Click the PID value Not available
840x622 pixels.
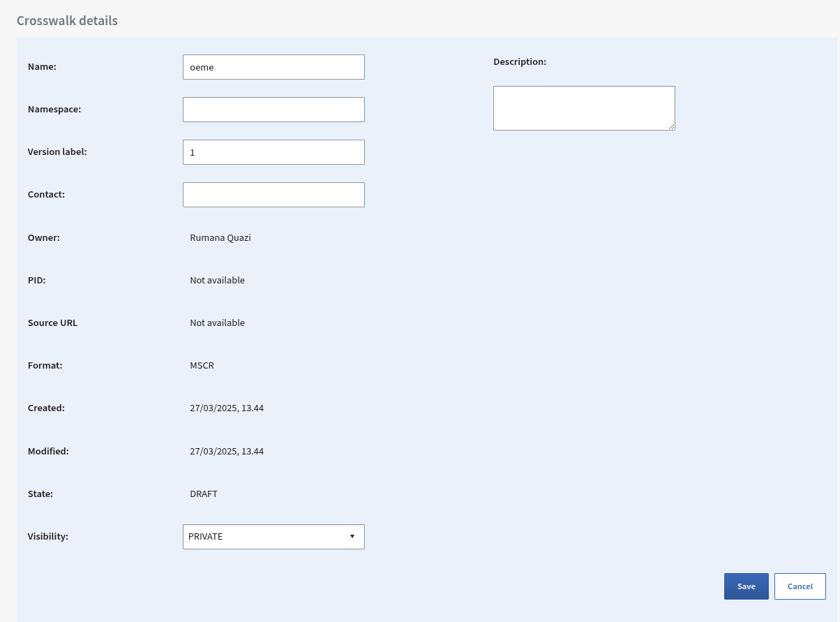coord(217,280)
